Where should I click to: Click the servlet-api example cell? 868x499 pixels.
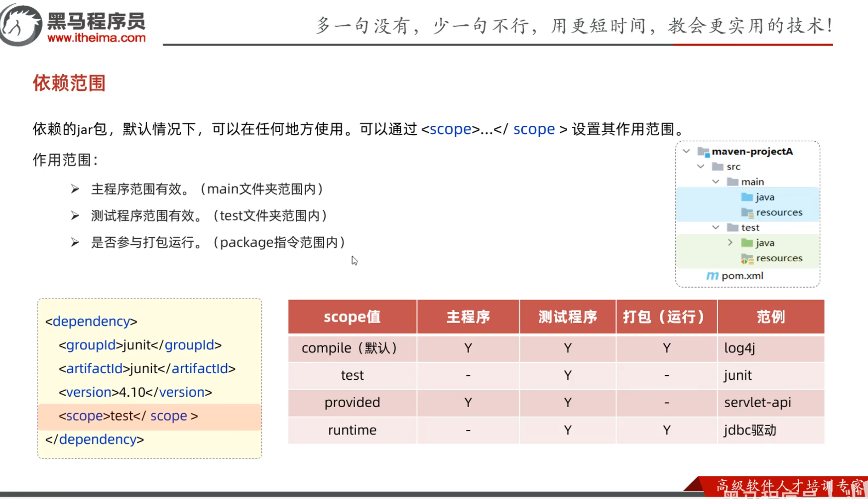click(x=771, y=402)
